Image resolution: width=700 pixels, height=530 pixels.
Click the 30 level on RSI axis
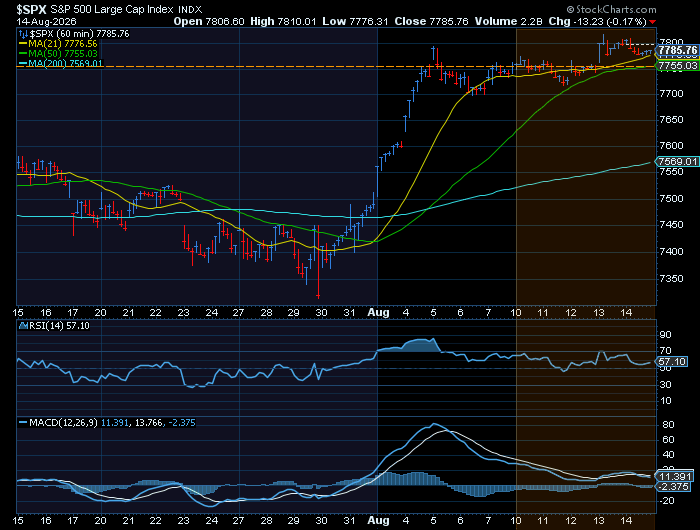665,384
